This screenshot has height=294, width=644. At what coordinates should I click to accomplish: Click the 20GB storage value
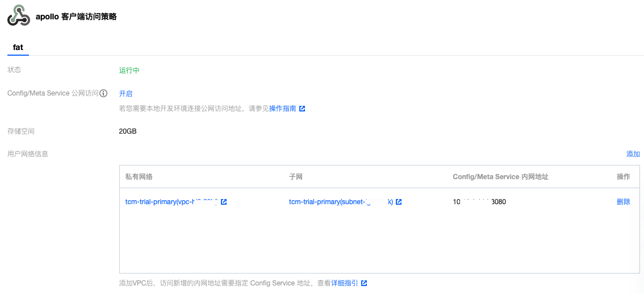(128, 132)
